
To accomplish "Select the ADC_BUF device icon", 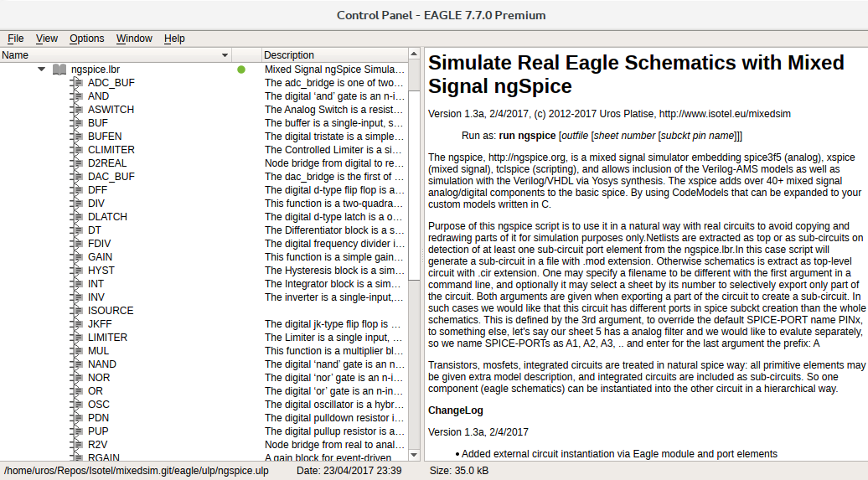I will click(76, 83).
